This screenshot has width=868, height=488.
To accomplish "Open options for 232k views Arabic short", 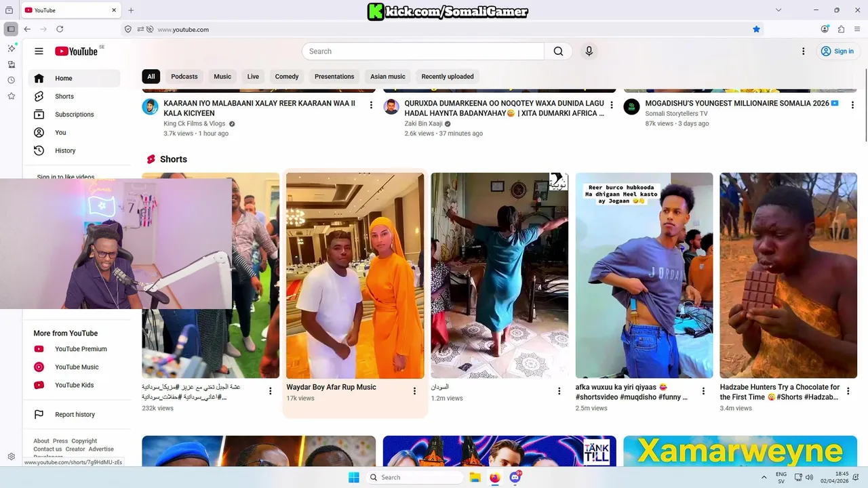I will [271, 391].
